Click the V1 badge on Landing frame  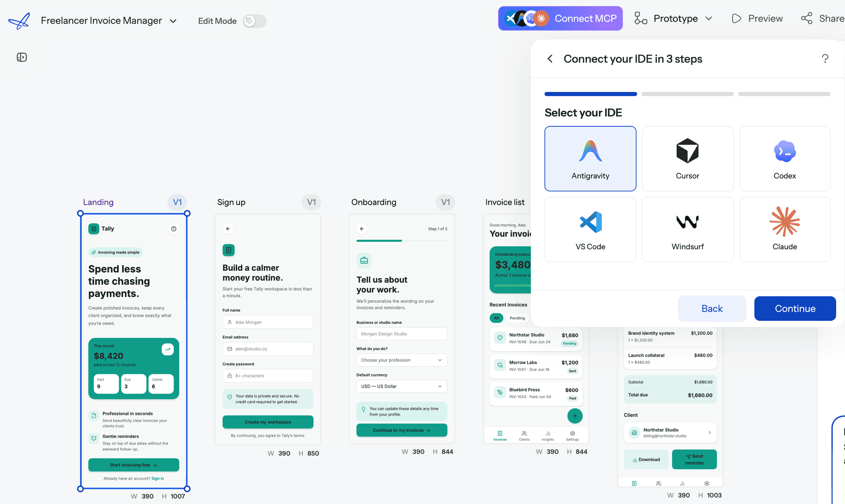pyautogui.click(x=177, y=202)
